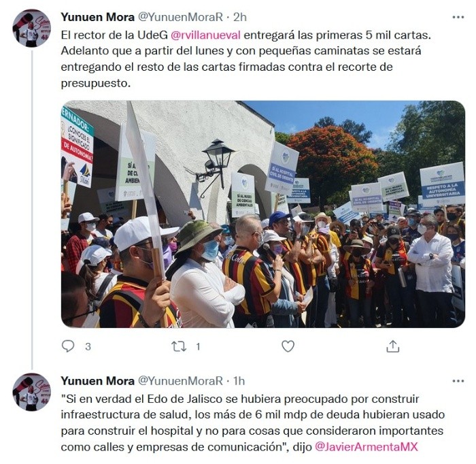
Task: Open Yunuen Mora avatar on second tweet
Action: click(31, 392)
